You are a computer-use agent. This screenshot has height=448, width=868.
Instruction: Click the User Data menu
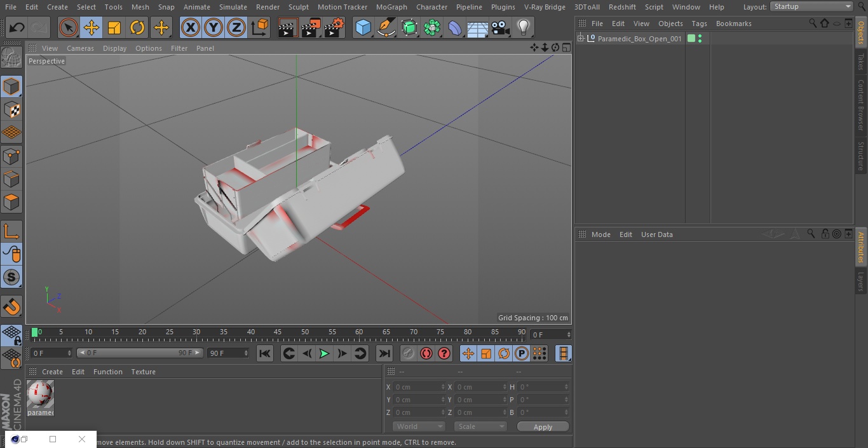coord(656,234)
